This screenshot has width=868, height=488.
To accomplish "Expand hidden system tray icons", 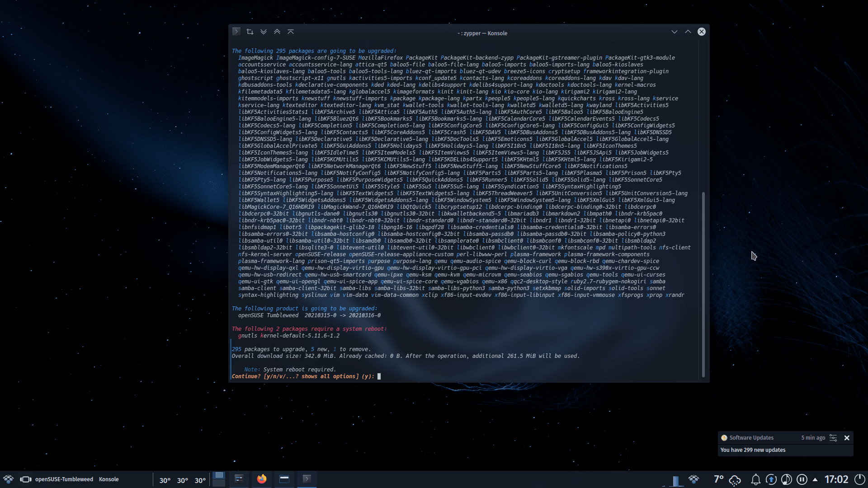I will pyautogui.click(x=815, y=480).
